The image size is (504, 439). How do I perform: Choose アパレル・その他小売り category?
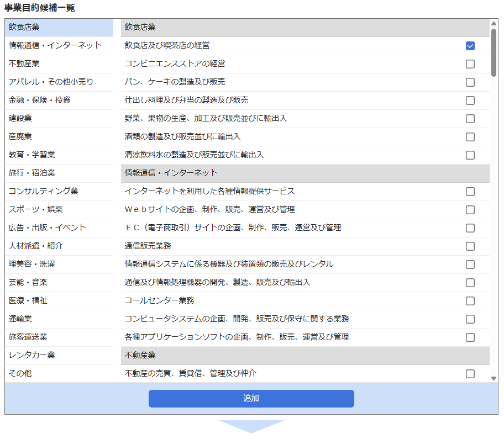point(51,82)
